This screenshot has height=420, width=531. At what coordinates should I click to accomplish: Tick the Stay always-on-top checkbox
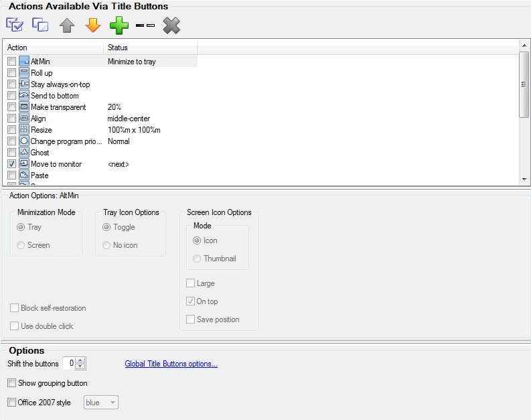click(x=12, y=84)
